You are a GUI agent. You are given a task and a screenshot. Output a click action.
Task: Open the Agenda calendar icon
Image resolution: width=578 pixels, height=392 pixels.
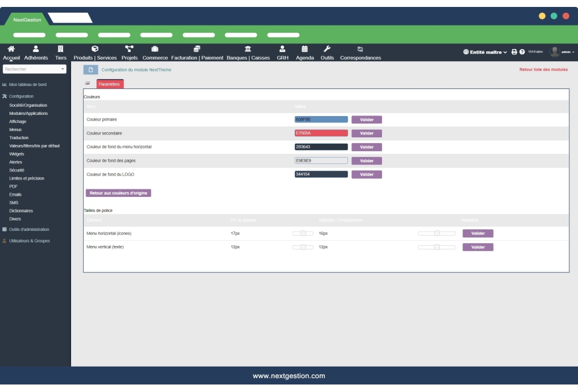tap(305, 50)
